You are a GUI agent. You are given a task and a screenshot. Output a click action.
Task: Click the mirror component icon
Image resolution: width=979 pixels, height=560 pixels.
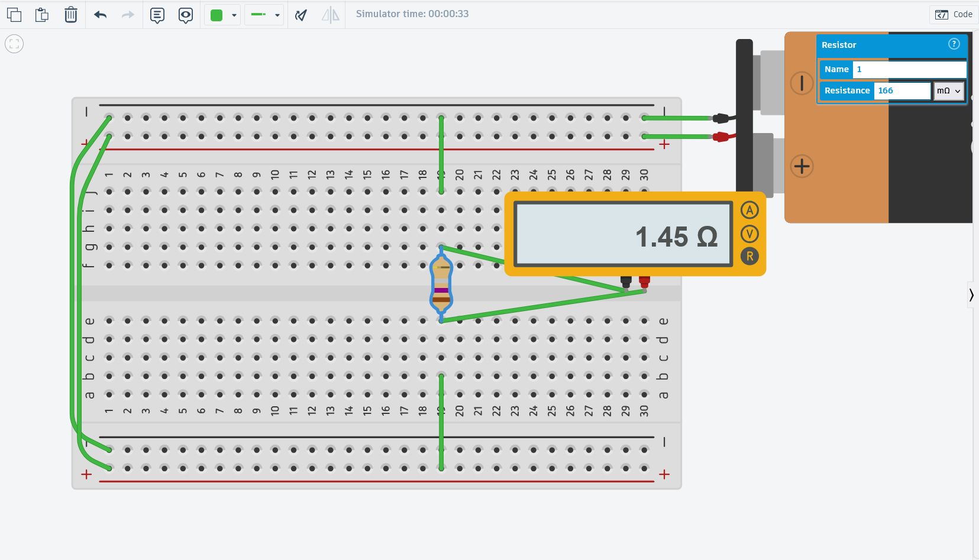[x=331, y=15]
